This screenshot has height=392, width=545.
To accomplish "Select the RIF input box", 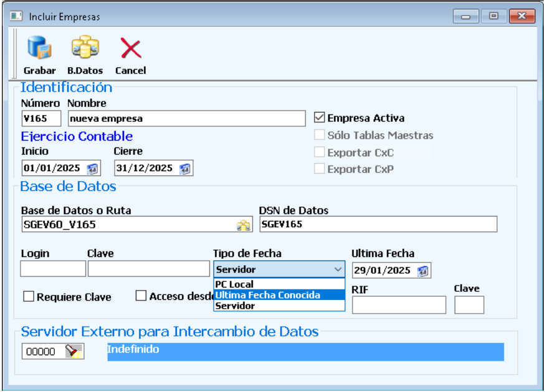I will point(399,305).
